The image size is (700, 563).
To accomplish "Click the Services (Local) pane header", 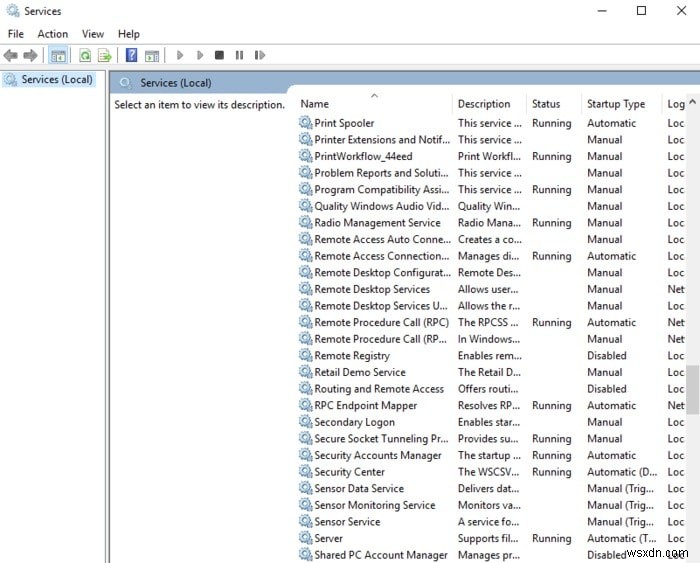I will coord(176,83).
